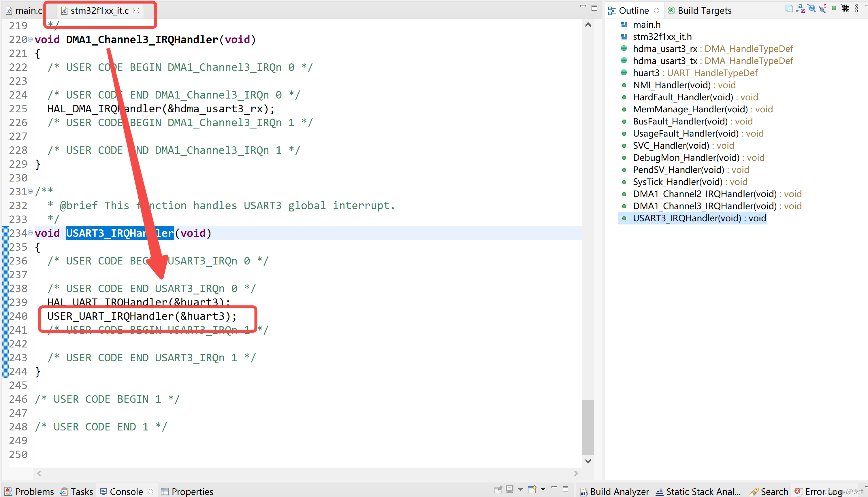Select hdma_usart3_rx variable in Outline
The height and width of the screenshot is (497, 868).
coord(665,49)
